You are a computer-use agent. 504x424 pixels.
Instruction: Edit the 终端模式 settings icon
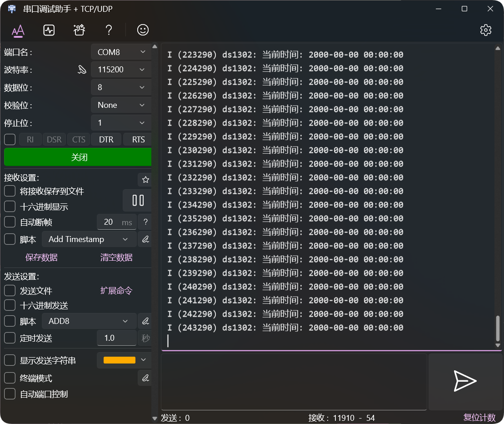click(145, 378)
